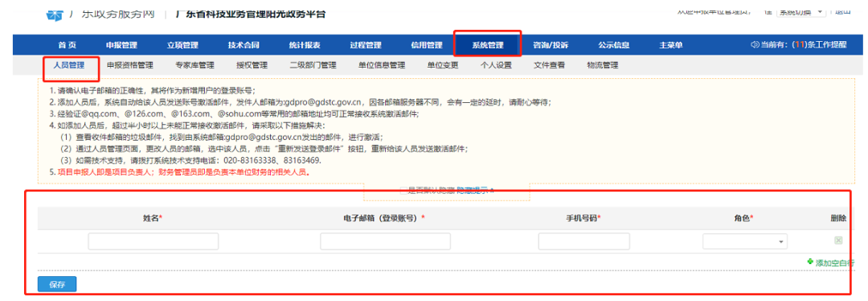
Task: Open the 系统管理 menu
Action: point(488,45)
